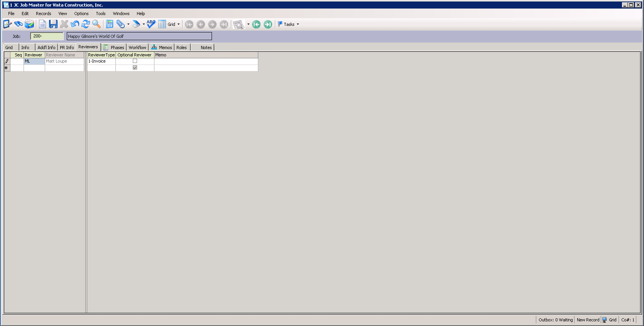
Task: Open the calculator icon
Action: coord(110,24)
